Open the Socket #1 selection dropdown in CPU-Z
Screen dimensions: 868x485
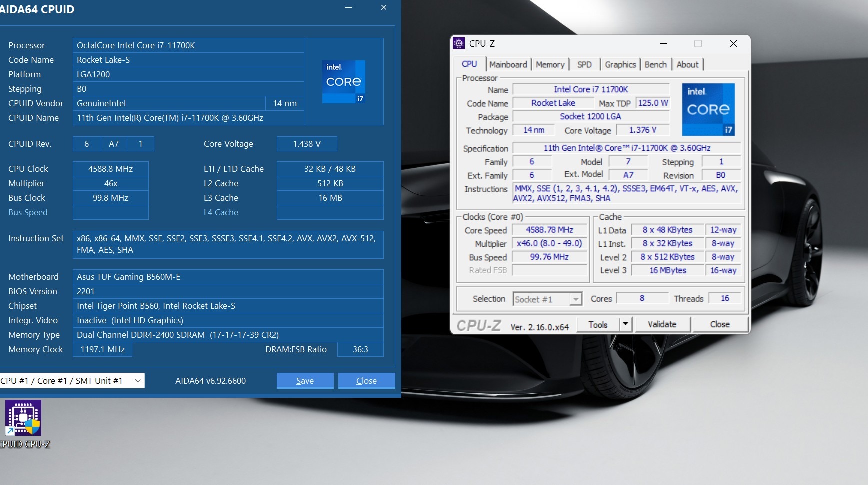pos(548,299)
